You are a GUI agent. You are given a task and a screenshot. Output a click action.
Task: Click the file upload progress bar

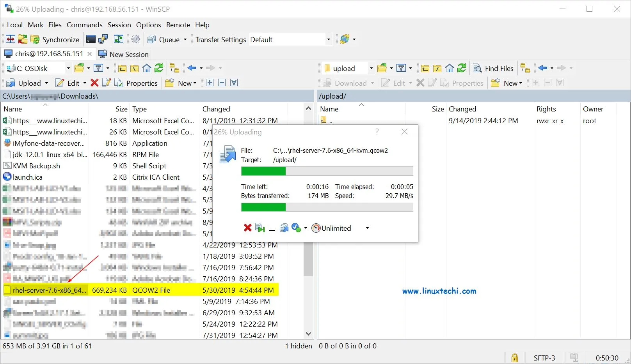pos(327,171)
